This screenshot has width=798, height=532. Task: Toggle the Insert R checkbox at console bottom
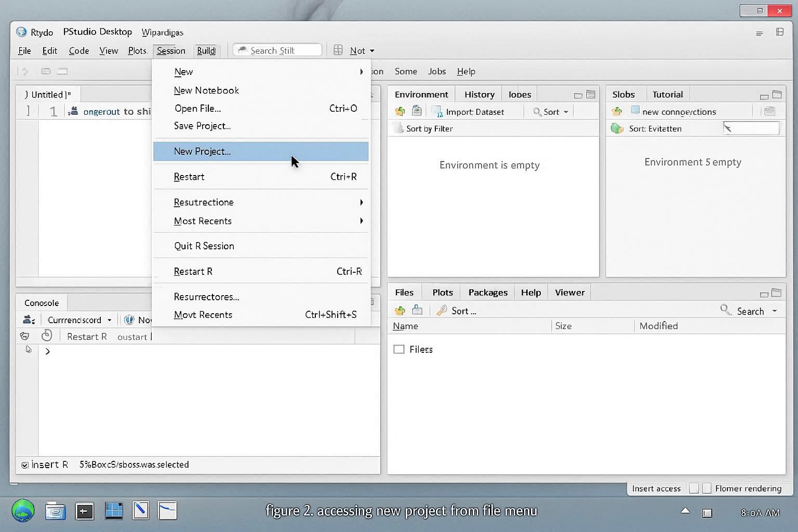[24, 464]
